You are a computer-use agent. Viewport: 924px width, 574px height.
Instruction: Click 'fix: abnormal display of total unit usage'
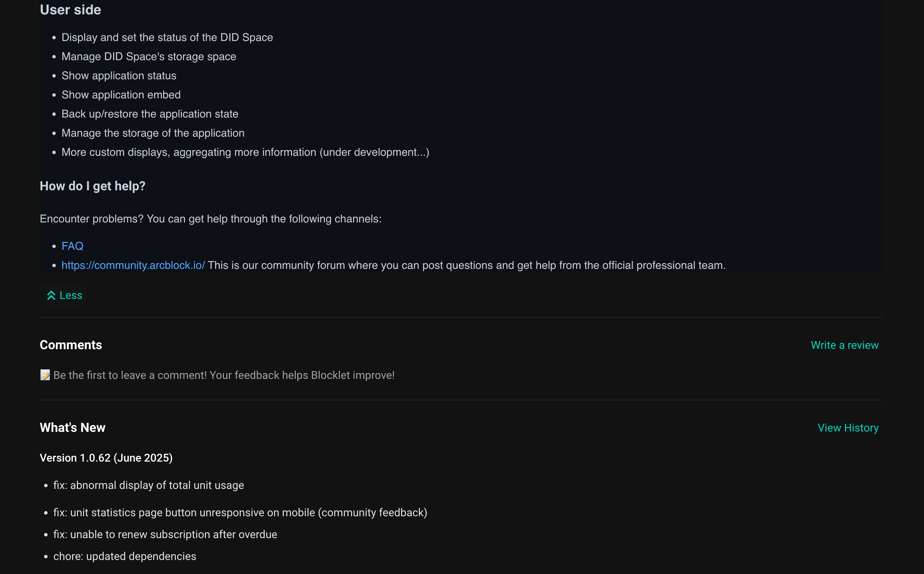click(x=148, y=485)
